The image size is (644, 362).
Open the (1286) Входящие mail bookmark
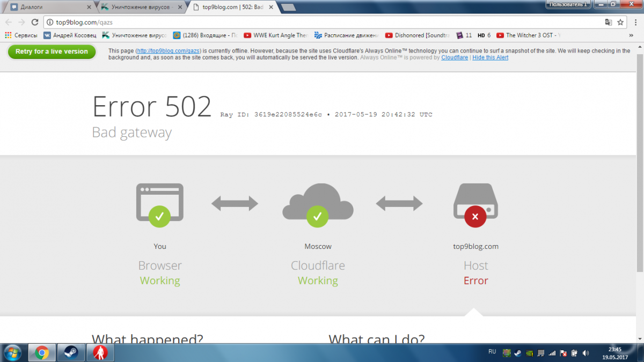coord(205,35)
